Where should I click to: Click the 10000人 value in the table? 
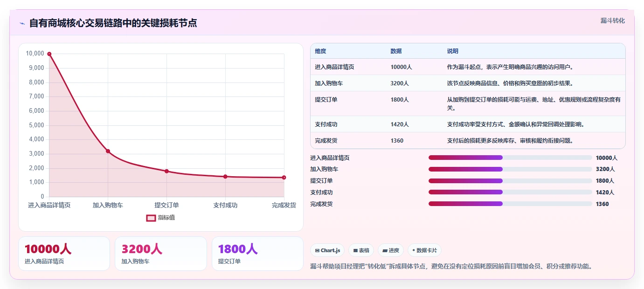[401, 67]
